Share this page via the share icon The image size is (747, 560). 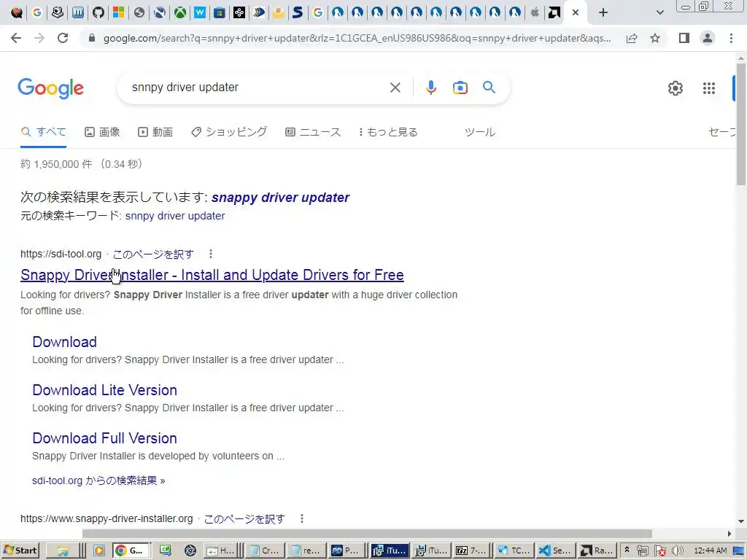tap(632, 38)
